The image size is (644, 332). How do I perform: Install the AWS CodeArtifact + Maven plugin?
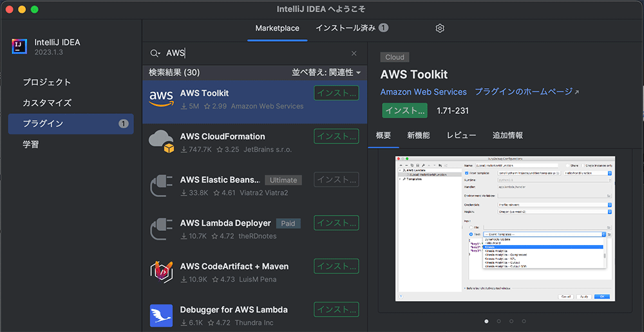tap(336, 266)
